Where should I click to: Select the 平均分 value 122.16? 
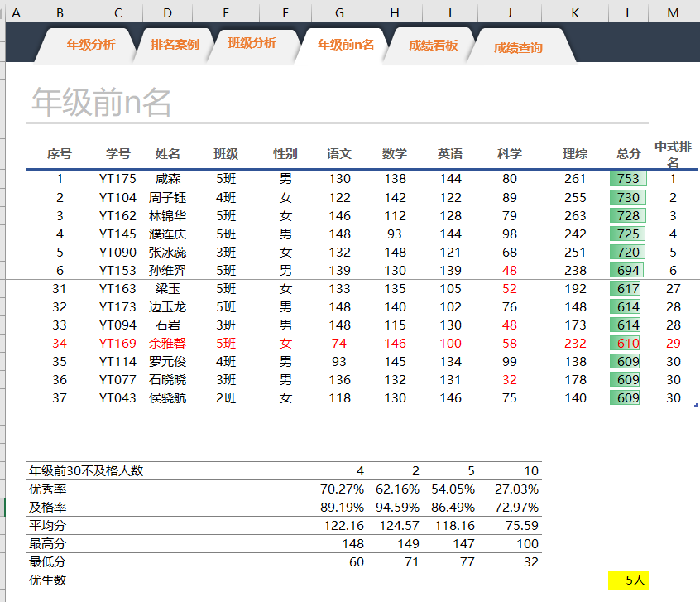(343, 526)
